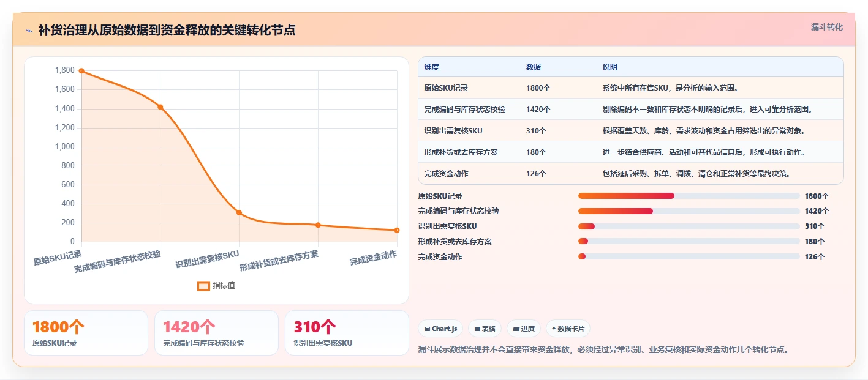
Task: Click the 说明 column header
Action: point(720,67)
